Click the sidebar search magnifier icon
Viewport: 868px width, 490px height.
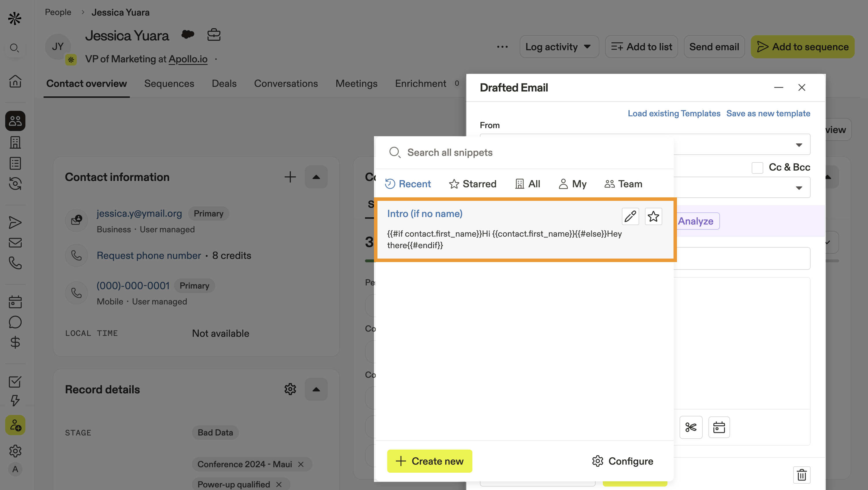[14, 48]
